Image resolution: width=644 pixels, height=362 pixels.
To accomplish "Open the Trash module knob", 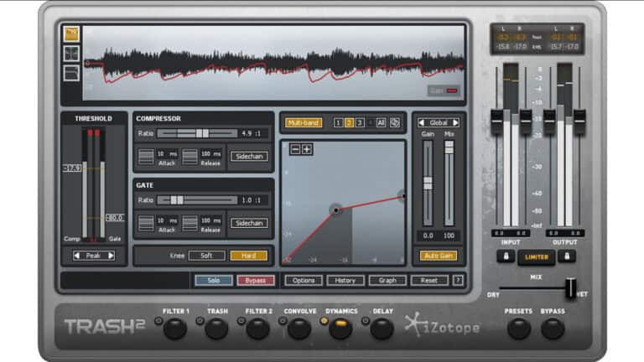I will pos(216,328).
